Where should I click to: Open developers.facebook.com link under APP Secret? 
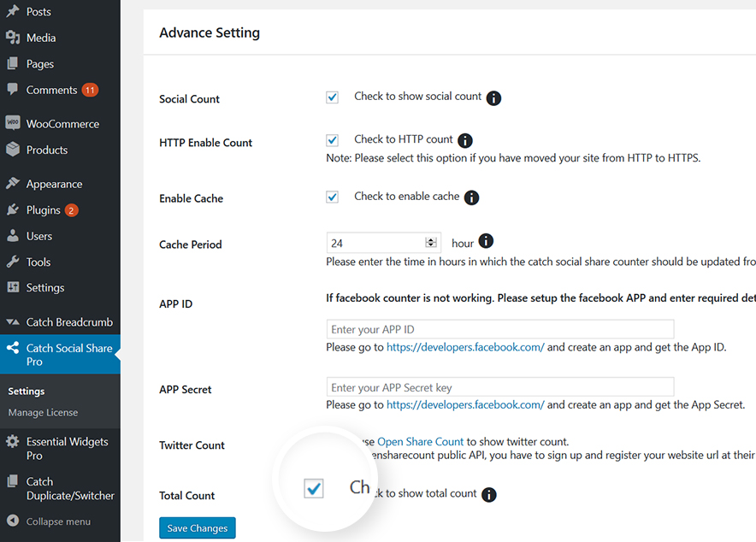coord(465,404)
